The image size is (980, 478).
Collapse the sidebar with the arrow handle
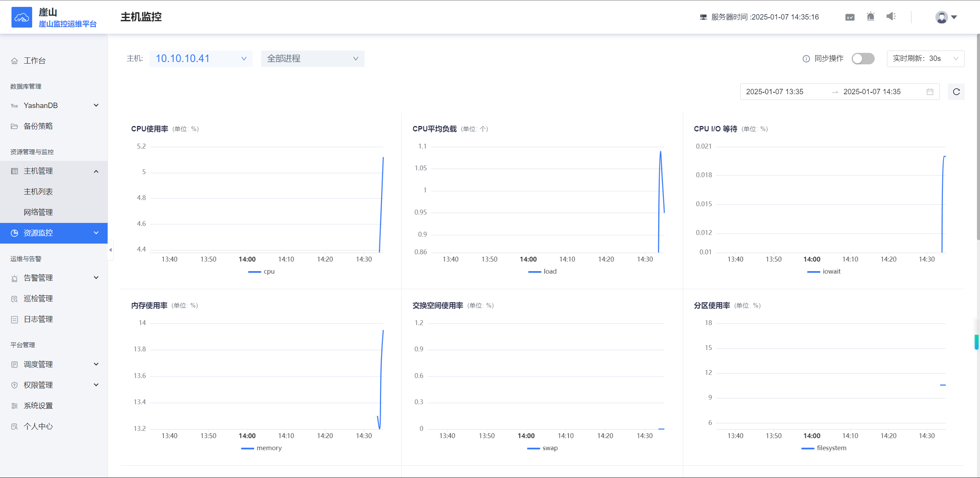(x=111, y=250)
